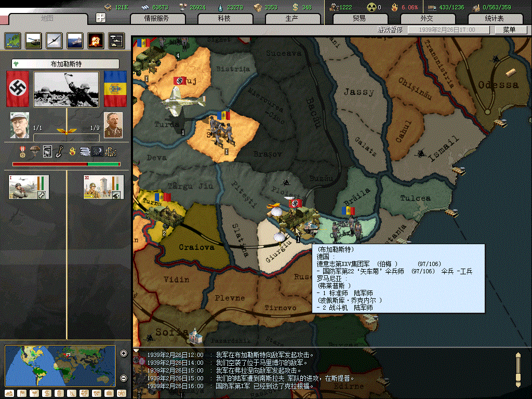The height and width of the screenshot is (399, 532).
Task: Click the shovel dig-in modifier icon
Action: tap(59, 152)
